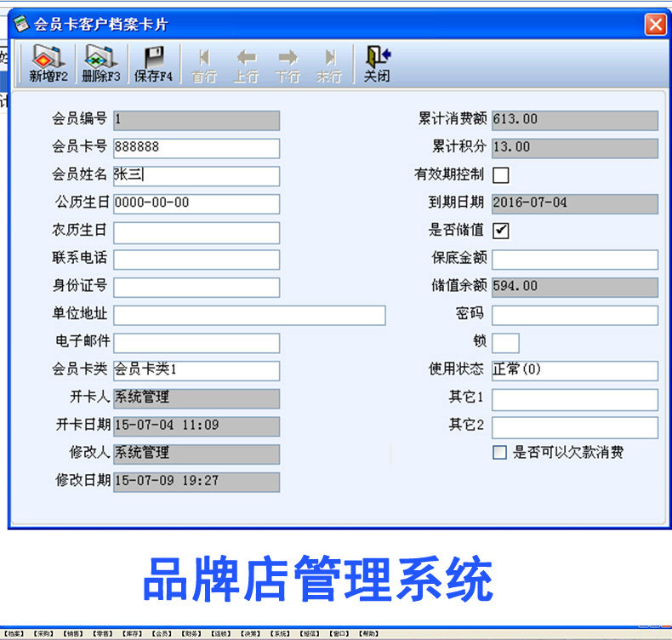Open the 【库存】 menu

pos(133,633)
